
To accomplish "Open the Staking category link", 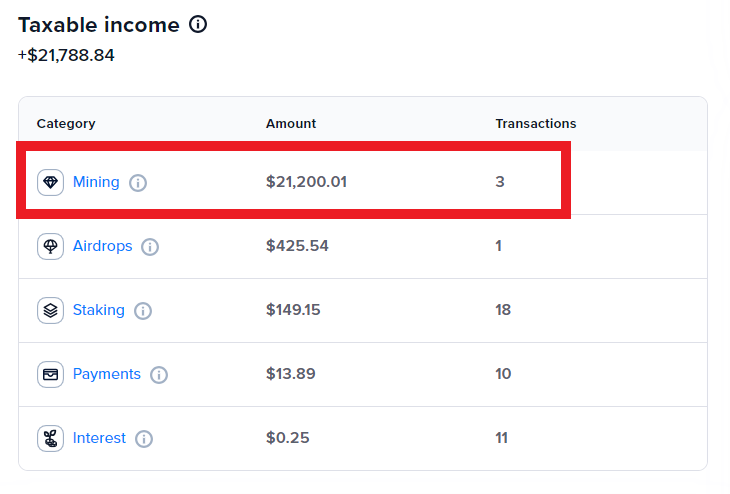I will [99, 310].
